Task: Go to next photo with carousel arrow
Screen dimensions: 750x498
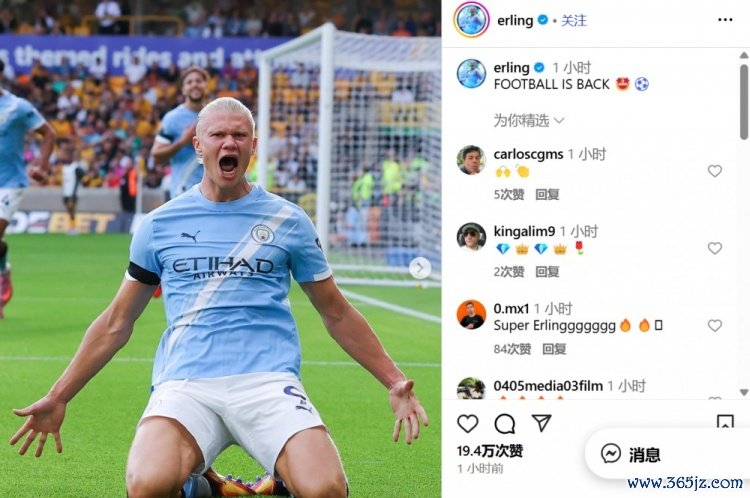Action: coord(419,268)
